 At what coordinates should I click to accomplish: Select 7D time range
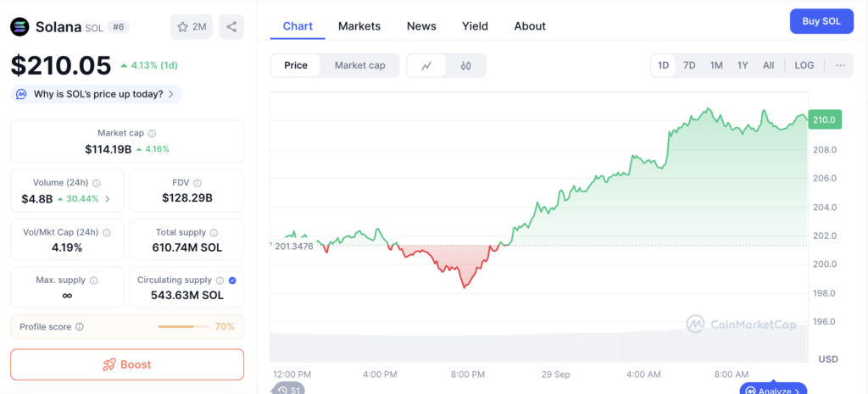[689, 65]
